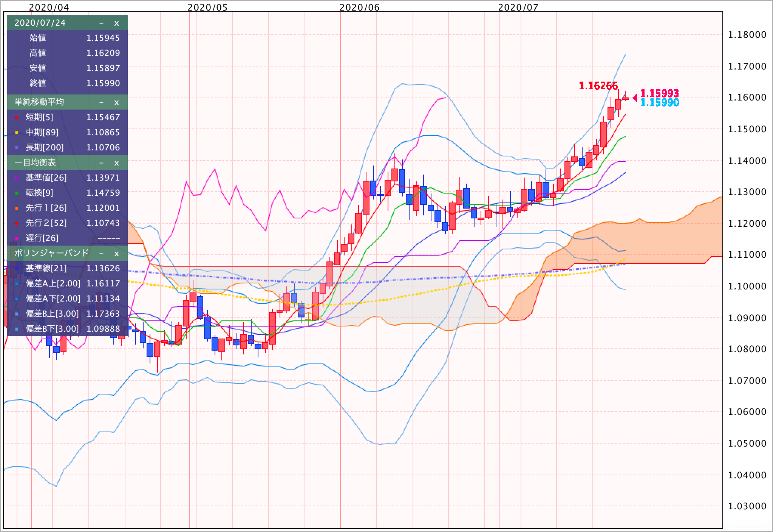Click the 1.03000 price axis label

(747, 506)
